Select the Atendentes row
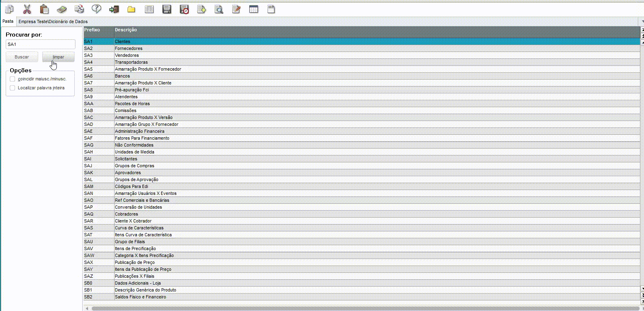Image resolution: width=644 pixels, height=311 pixels. (x=362, y=97)
